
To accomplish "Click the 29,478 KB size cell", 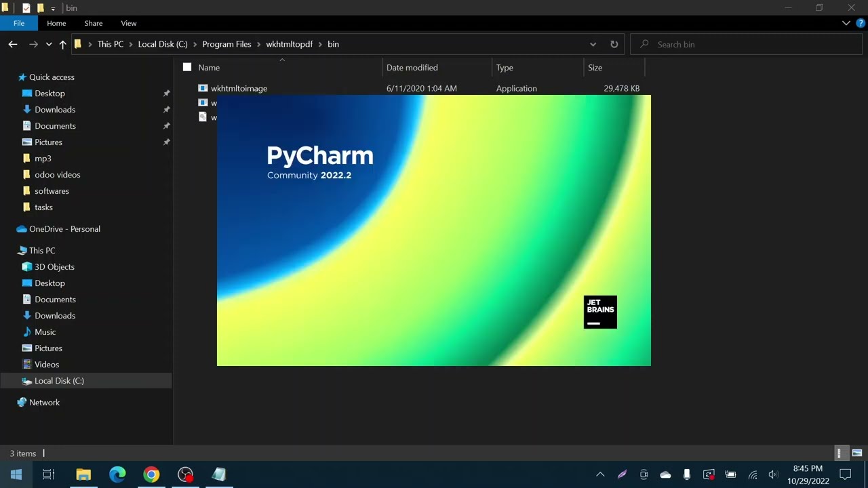I will pos(621,88).
